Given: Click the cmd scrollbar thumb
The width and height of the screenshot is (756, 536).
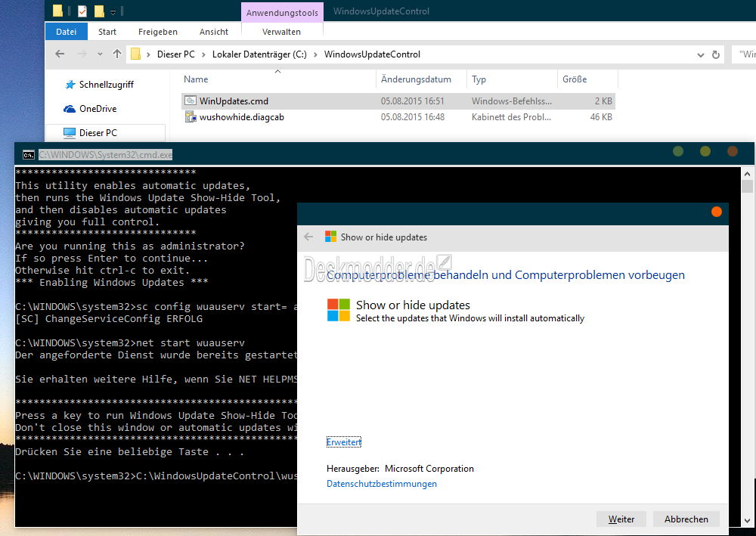Looking at the screenshot, I should [748, 187].
